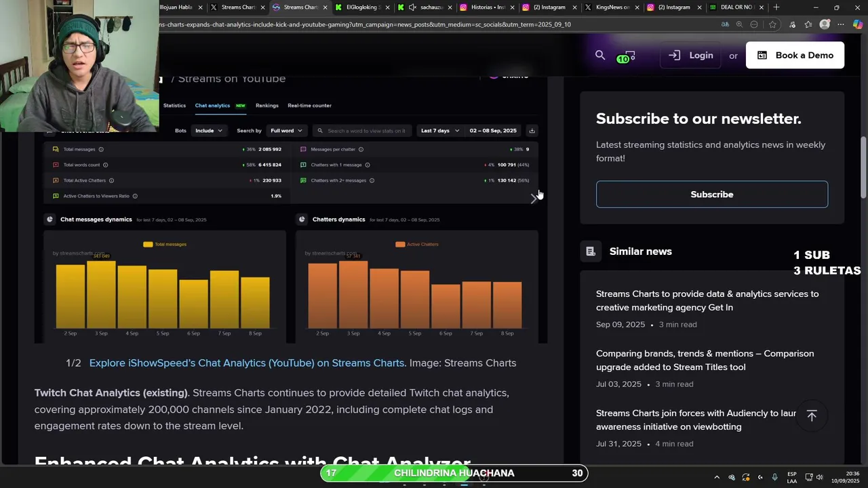Open the ESP LAA language indicator

792,477
